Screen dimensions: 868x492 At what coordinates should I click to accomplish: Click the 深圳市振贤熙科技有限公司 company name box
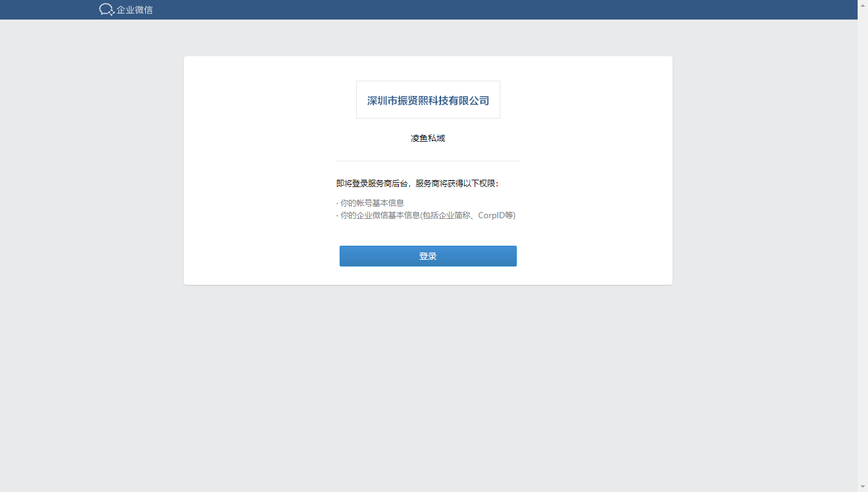428,100
